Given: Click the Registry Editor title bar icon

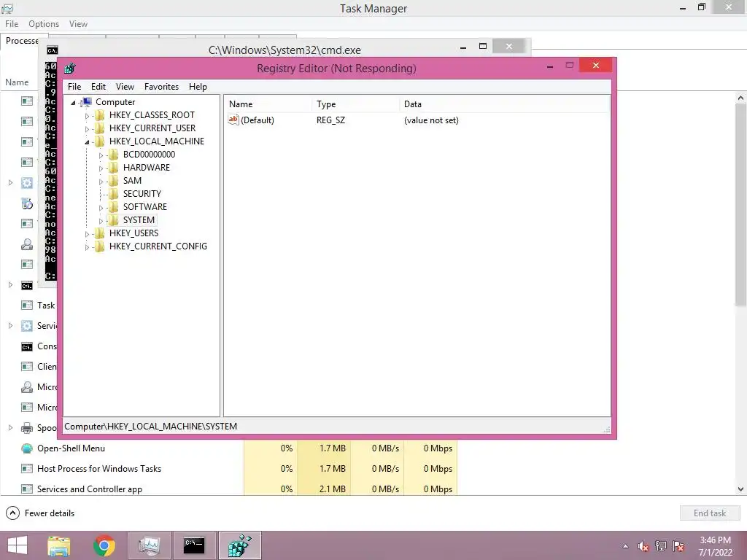Looking at the screenshot, I should (x=70, y=68).
